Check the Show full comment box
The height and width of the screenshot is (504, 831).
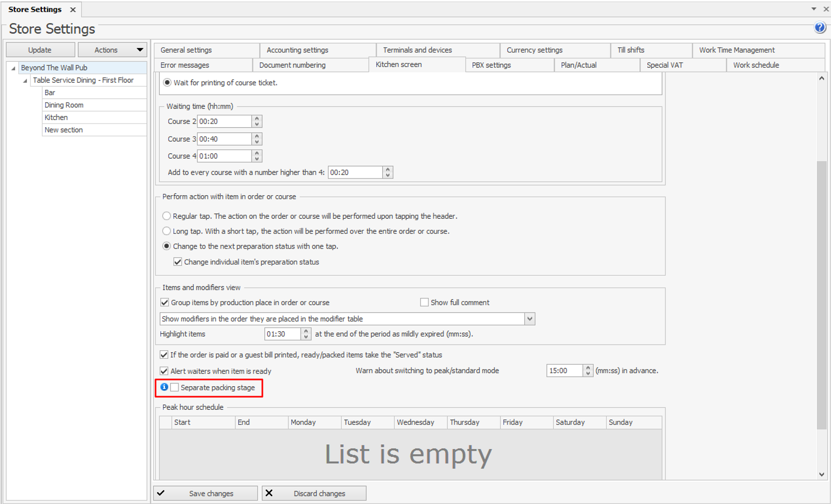[x=425, y=303]
